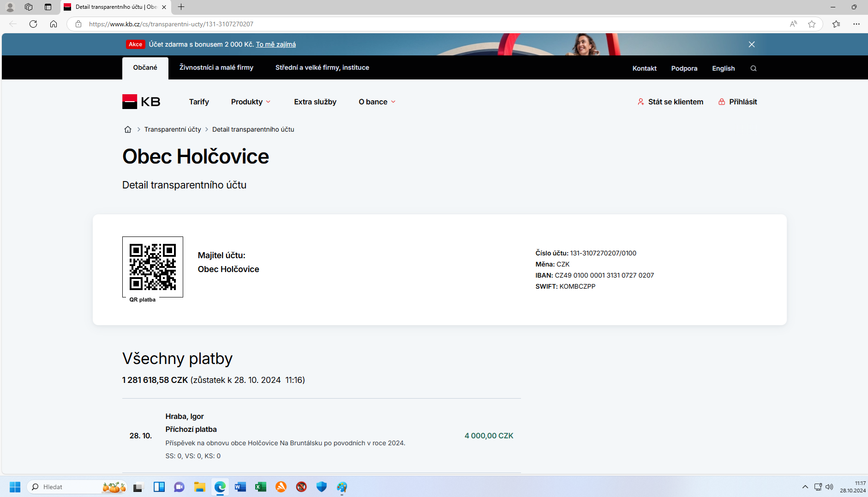868x497 pixels.
Task: Show hidden system tray icons chevron
Action: (805, 487)
